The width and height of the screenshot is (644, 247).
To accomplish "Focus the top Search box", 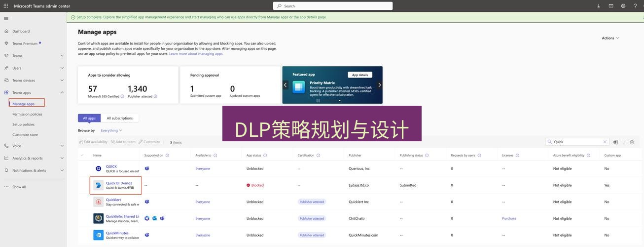I will point(333,6).
